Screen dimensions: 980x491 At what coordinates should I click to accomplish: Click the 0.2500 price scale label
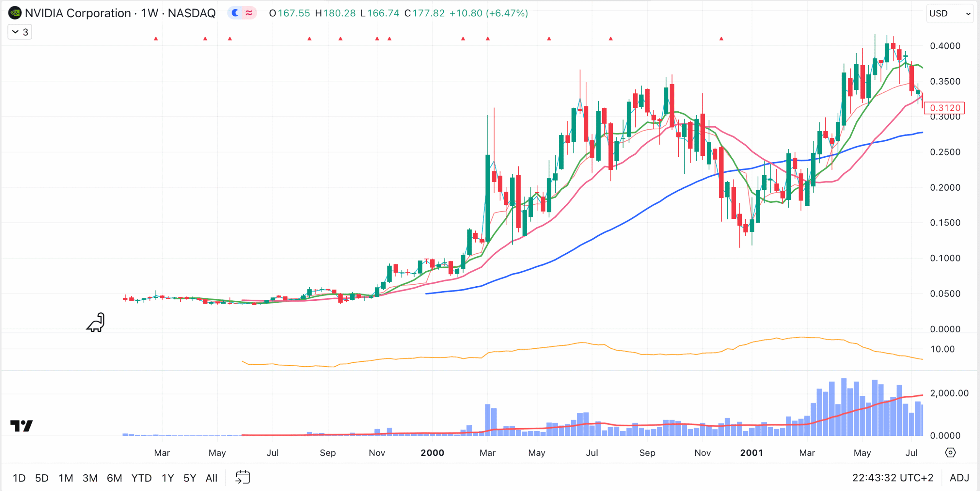(945, 152)
